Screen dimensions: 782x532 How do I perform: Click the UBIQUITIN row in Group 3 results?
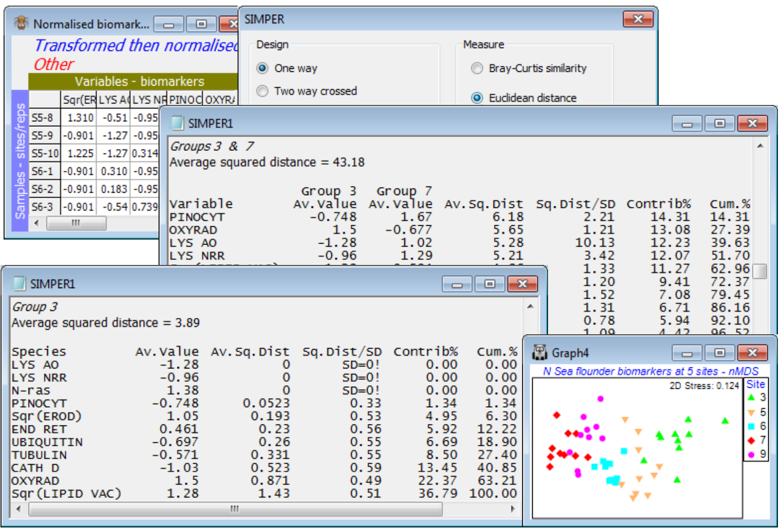pyautogui.click(x=264, y=442)
